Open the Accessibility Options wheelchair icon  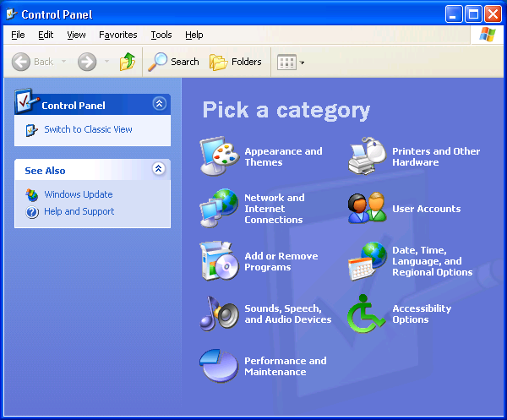366,314
